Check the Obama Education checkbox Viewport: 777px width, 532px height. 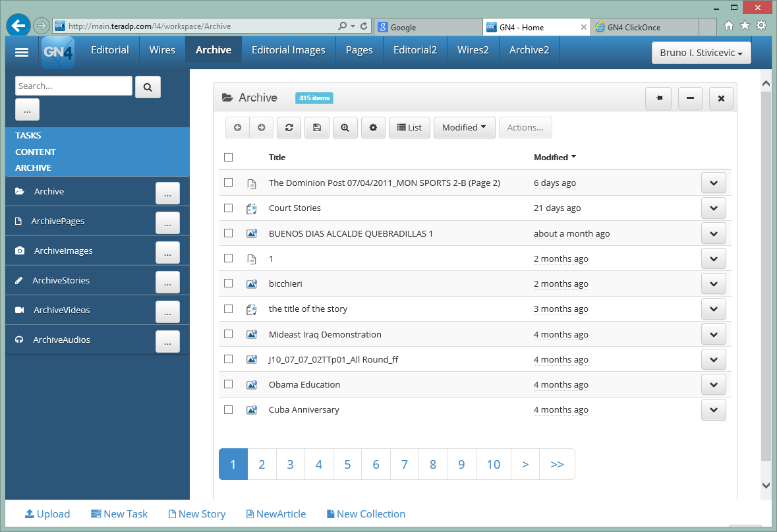coord(229,384)
